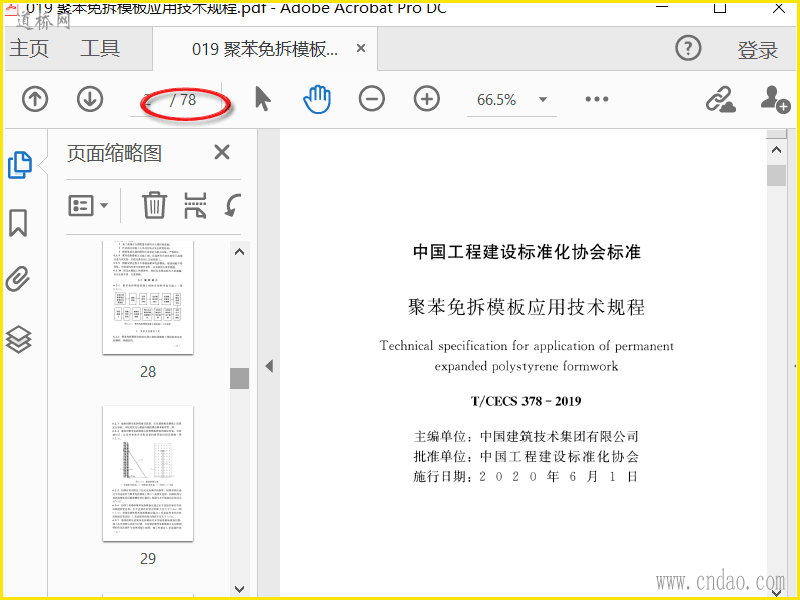The image size is (800, 600).
Task: Click the document vertical scrollbar thumb
Action: [x=777, y=176]
